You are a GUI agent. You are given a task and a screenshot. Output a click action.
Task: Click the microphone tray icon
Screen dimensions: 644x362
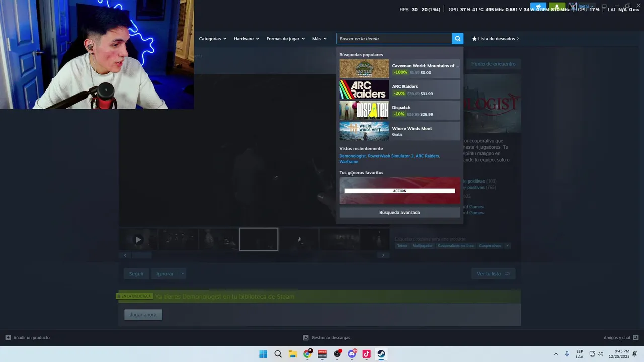(x=567, y=354)
